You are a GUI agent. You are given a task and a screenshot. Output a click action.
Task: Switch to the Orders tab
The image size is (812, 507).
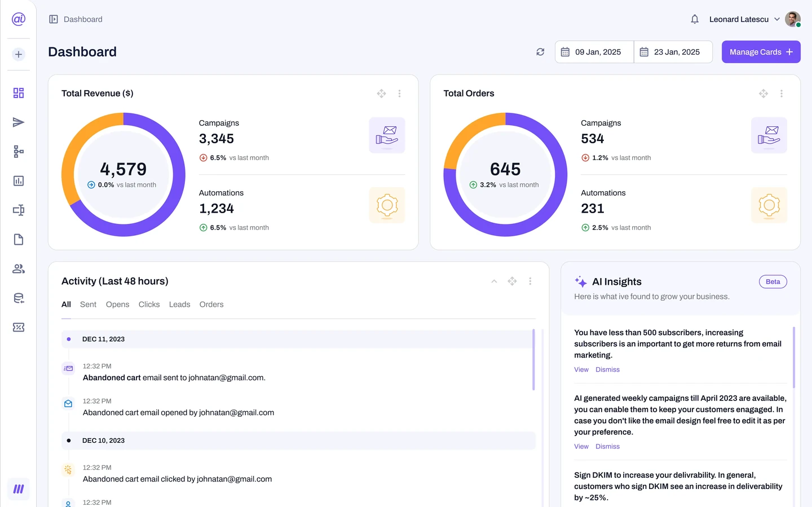click(x=211, y=305)
